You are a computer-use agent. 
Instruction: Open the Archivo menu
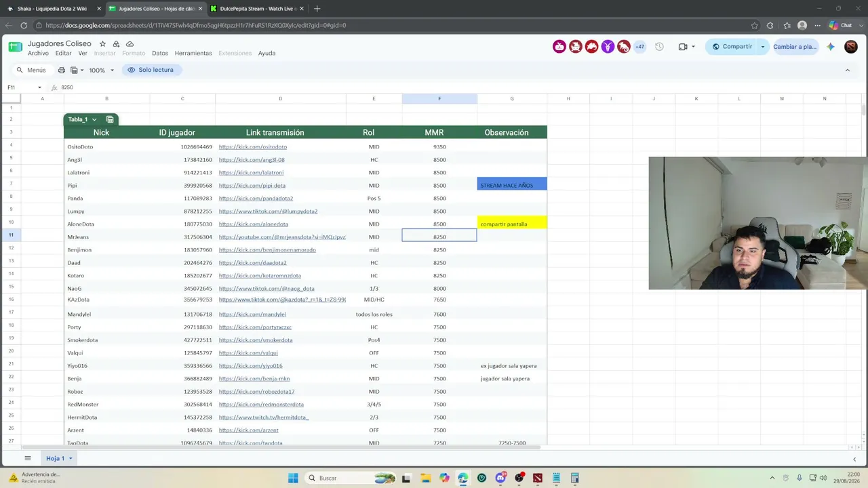tap(38, 54)
